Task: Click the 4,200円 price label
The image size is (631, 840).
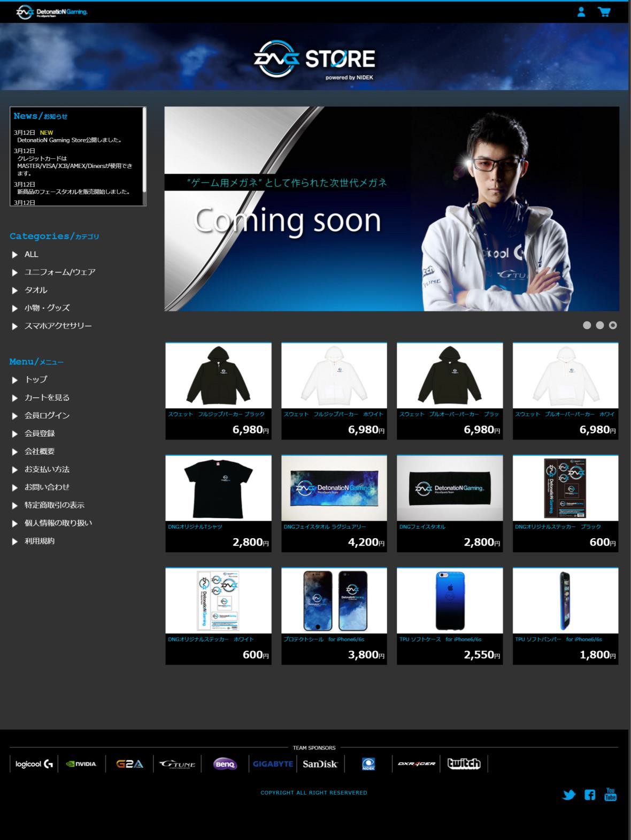Action: tap(366, 543)
